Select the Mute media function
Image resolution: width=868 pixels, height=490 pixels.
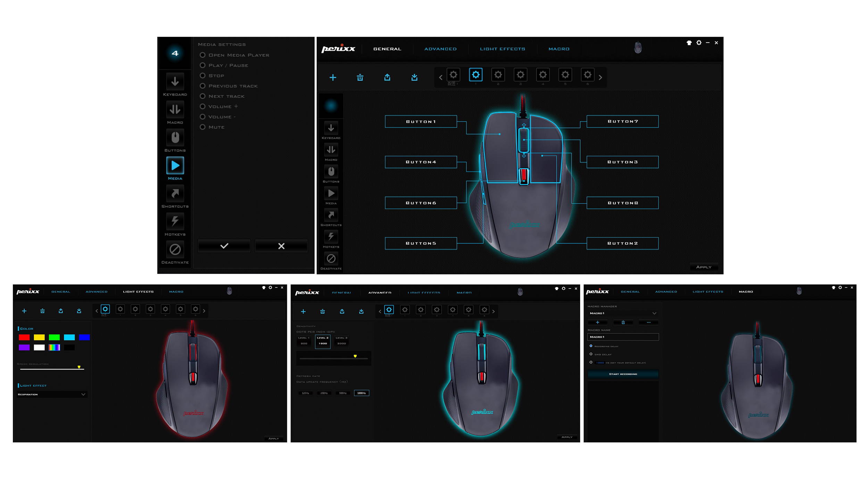(x=202, y=127)
